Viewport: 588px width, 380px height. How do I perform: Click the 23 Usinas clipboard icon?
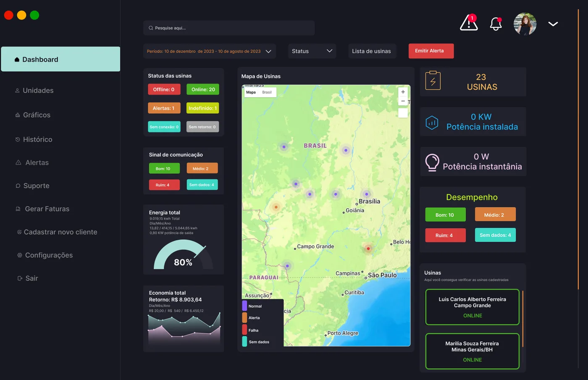tap(433, 80)
